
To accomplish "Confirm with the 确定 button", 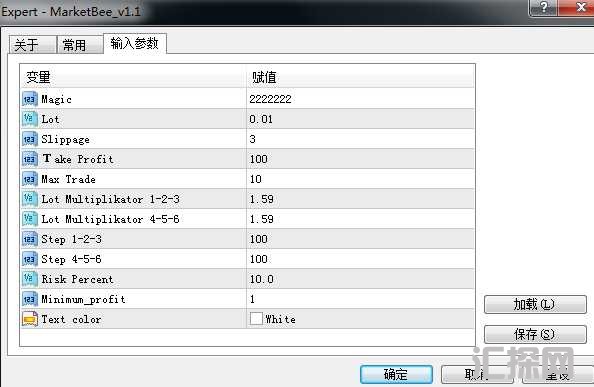I will coord(396,375).
